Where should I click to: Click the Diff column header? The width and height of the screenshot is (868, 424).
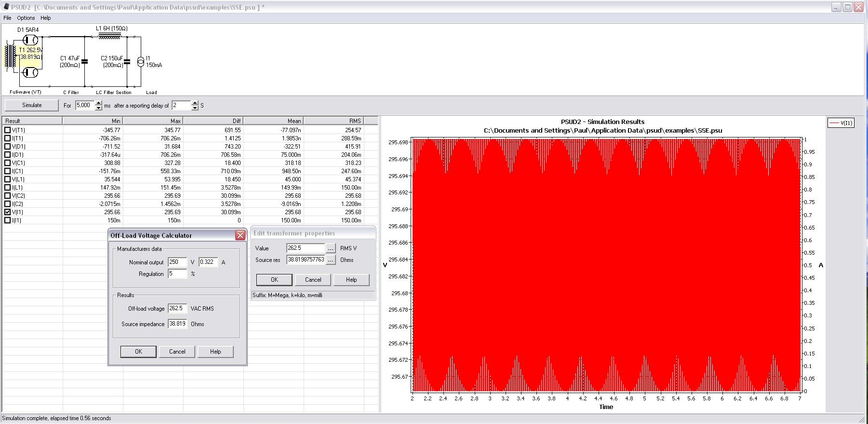pos(213,121)
